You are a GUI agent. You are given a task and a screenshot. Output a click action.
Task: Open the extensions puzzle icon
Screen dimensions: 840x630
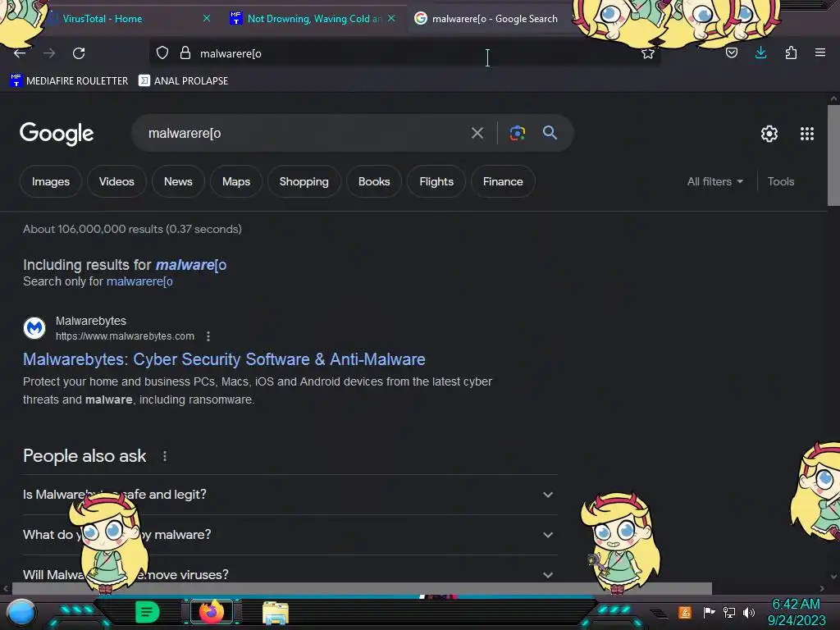791,52
